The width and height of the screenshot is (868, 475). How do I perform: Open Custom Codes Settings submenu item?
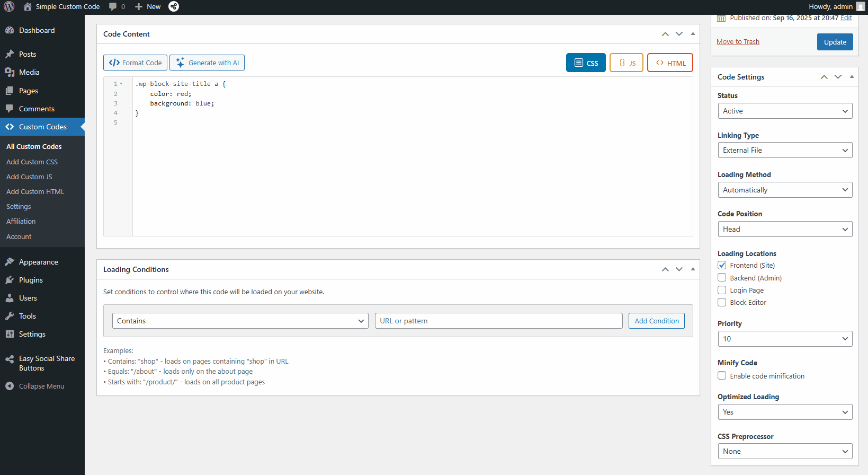click(x=19, y=206)
